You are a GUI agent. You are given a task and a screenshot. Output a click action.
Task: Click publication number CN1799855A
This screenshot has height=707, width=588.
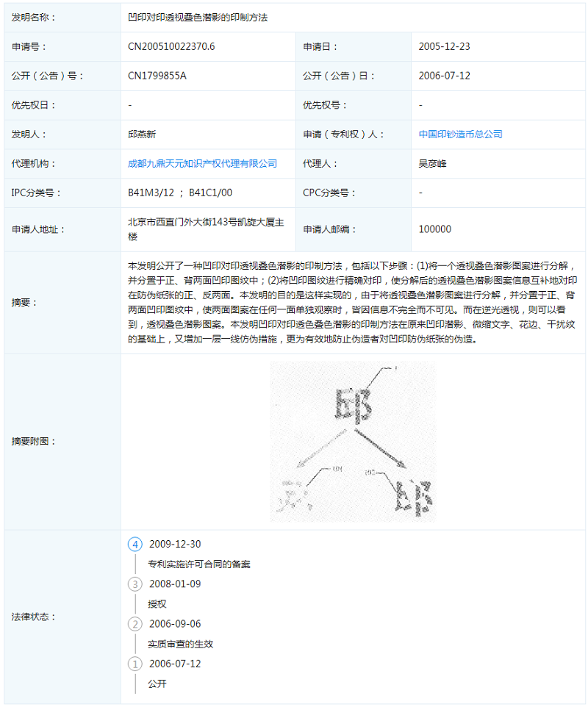tap(157, 76)
